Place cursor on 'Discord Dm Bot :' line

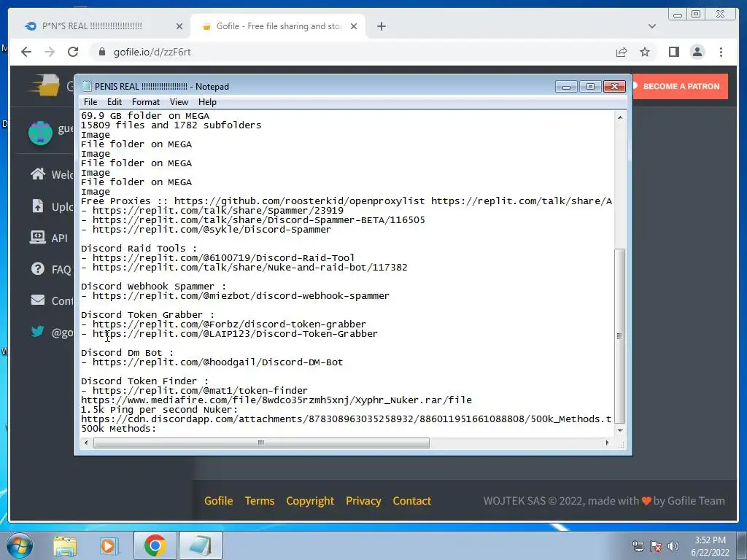[x=127, y=353]
